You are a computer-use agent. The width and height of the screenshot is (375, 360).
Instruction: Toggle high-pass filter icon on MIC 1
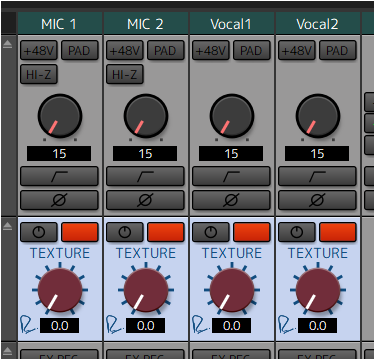tap(59, 176)
